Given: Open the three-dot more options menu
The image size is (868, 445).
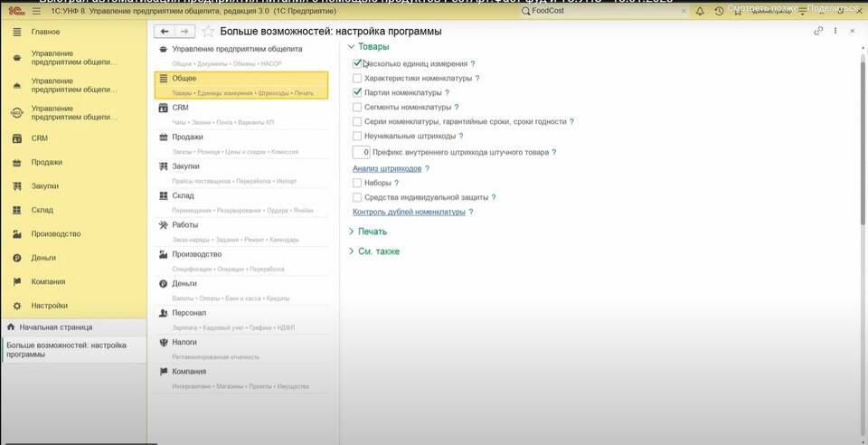Looking at the screenshot, I should coord(835,31).
